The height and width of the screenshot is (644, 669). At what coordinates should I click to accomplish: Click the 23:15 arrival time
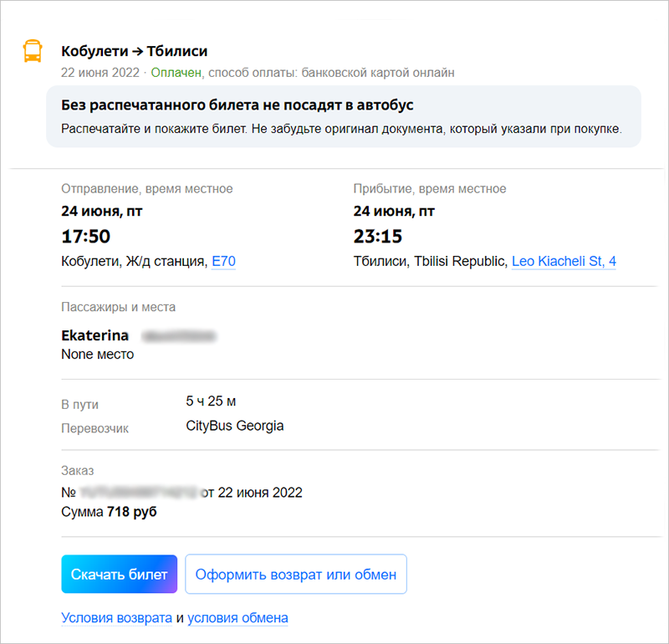coord(378,237)
